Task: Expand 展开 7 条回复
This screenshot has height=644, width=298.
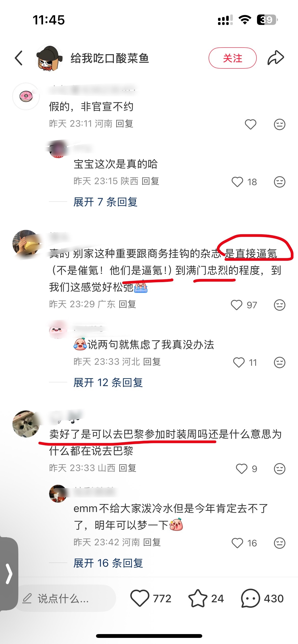Action: (105, 202)
